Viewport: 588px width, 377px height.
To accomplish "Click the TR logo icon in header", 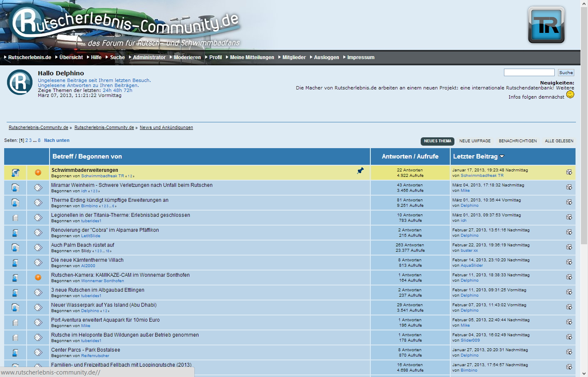I will (546, 25).
